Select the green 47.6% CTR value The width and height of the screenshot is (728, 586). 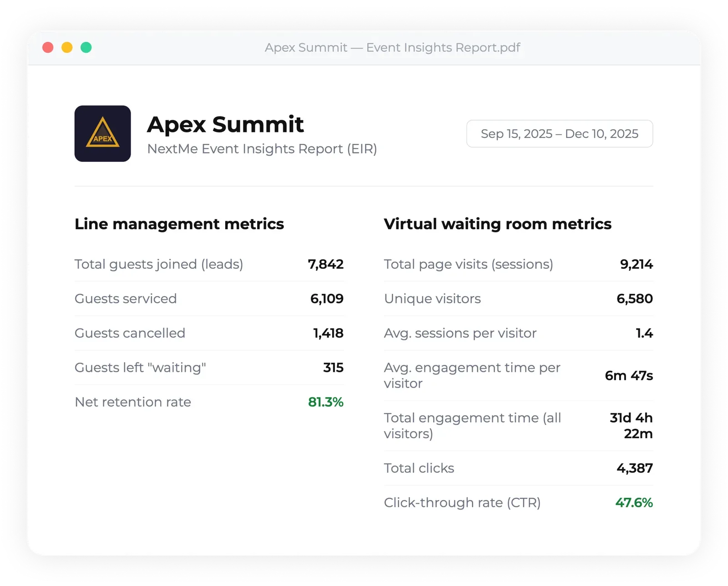(x=634, y=503)
